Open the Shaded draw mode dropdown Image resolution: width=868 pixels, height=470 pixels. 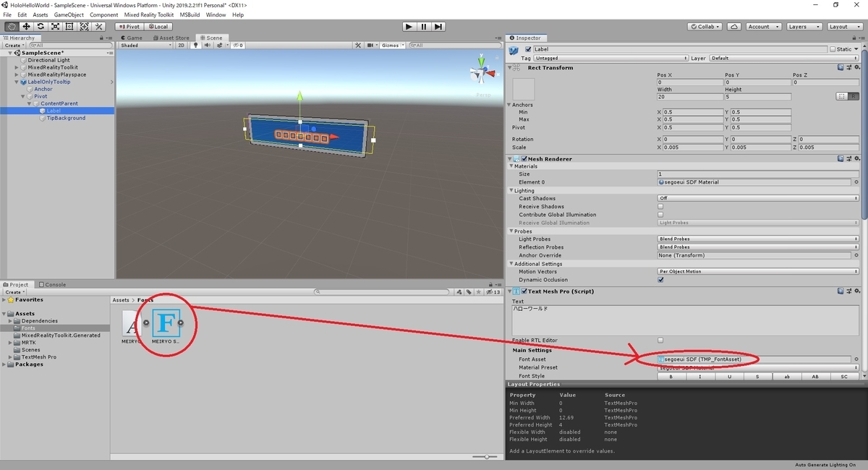[x=146, y=45]
